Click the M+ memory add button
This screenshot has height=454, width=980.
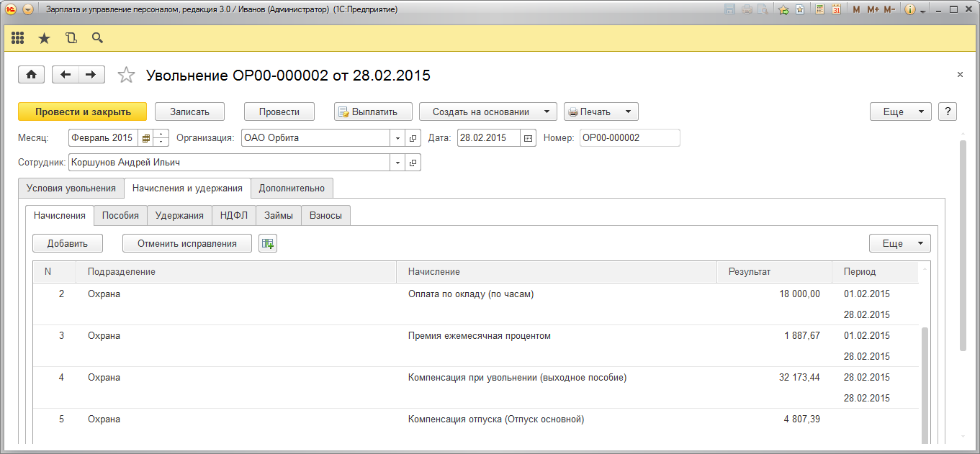click(x=873, y=10)
